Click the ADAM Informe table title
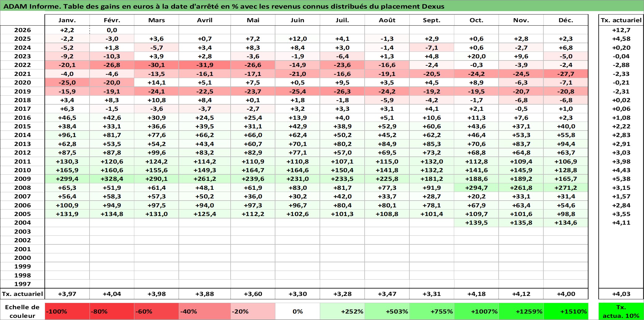Viewport: 644px width, 320px height. click(224, 6)
